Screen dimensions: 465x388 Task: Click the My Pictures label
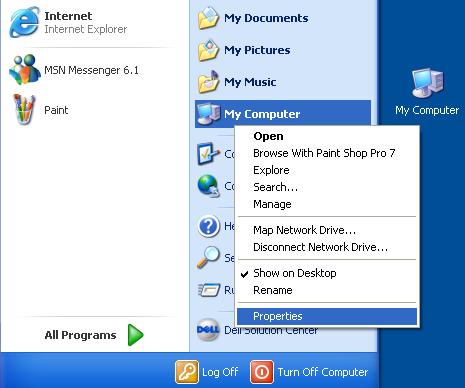[x=257, y=50]
